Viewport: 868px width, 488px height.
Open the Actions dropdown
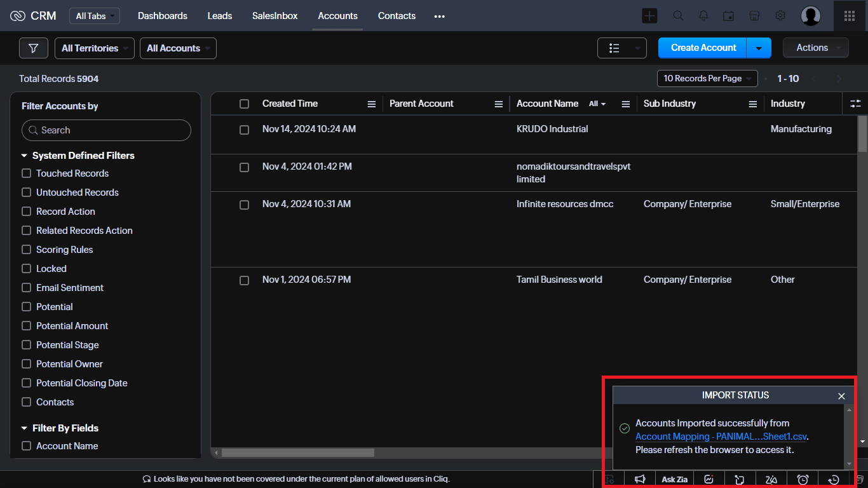(816, 48)
